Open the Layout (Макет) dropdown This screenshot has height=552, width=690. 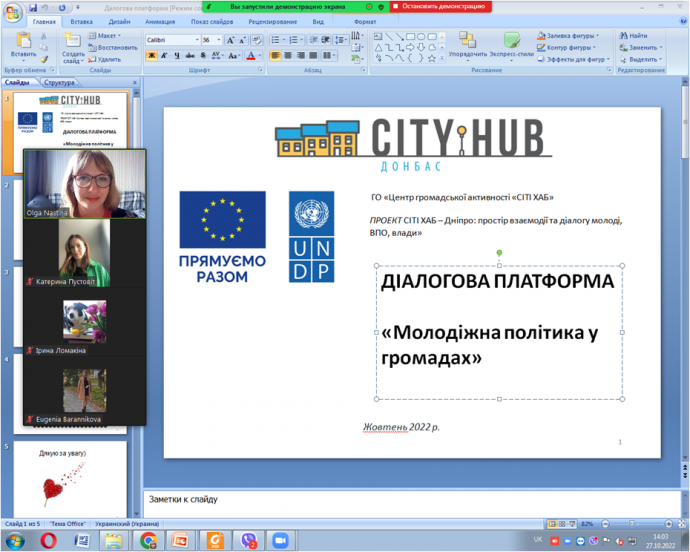click(104, 35)
